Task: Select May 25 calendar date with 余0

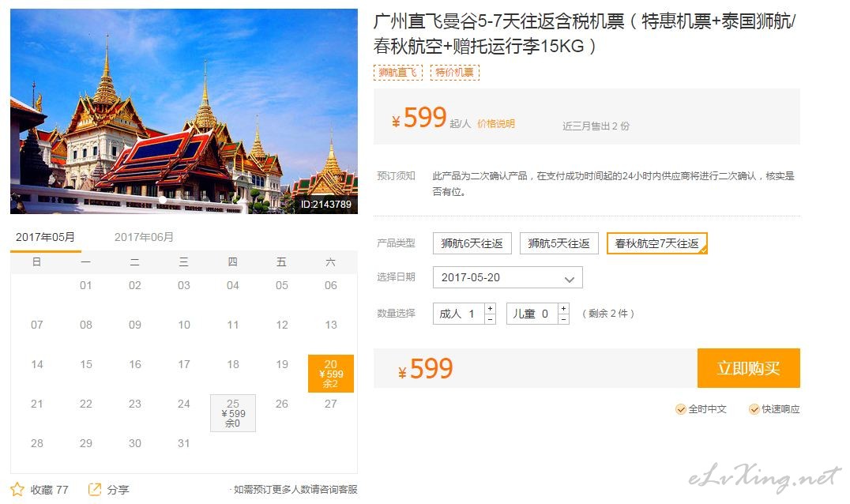Action: click(233, 413)
